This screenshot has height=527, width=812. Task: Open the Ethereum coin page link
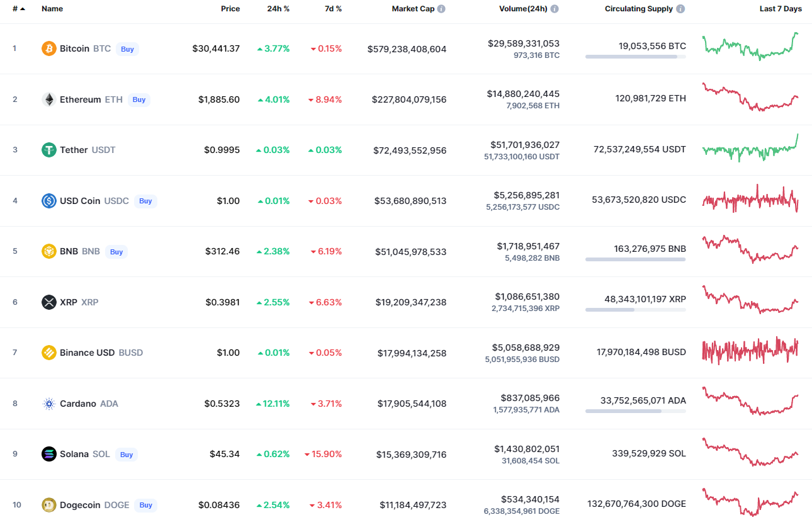pyautogui.click(x=80, y=99)
